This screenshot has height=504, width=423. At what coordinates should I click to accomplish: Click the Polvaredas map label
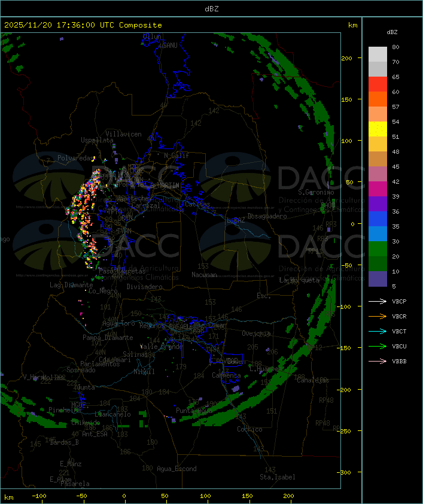coord(75,158)
